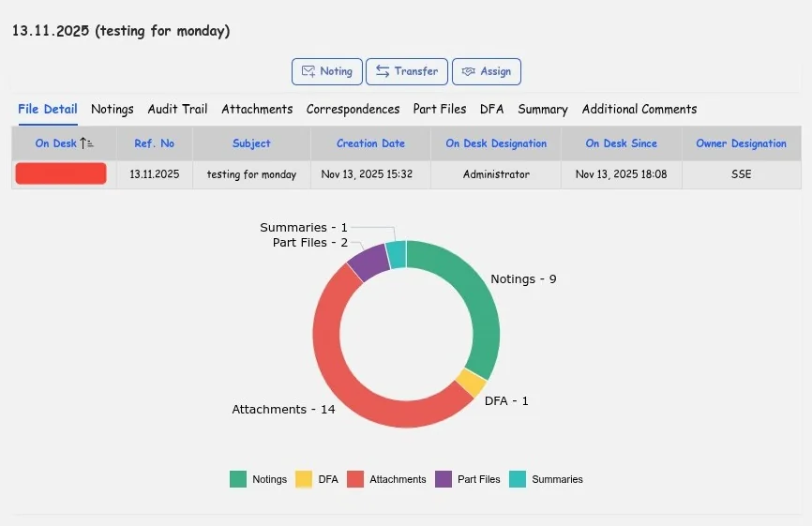Click the 13.11.2025 reference number cell

(x=155, y=174)
